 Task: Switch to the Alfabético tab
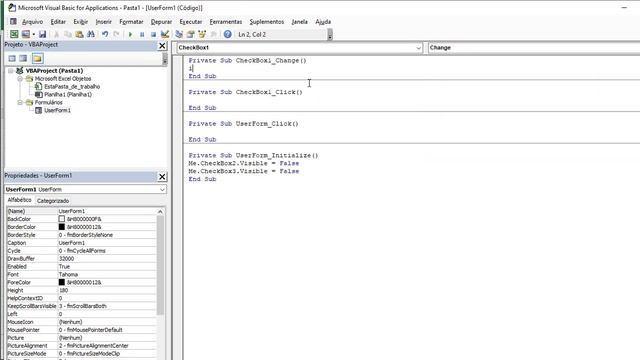(x=20, y=200)
